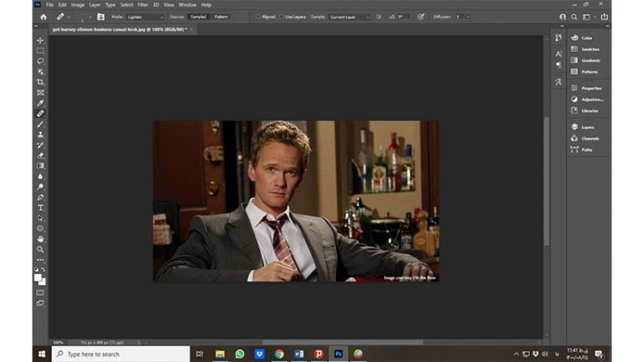The width and height of the screenshot is (644, 362).
Task: Select the Zoom tool in the toolbox
Action: [x=40, y=250]
